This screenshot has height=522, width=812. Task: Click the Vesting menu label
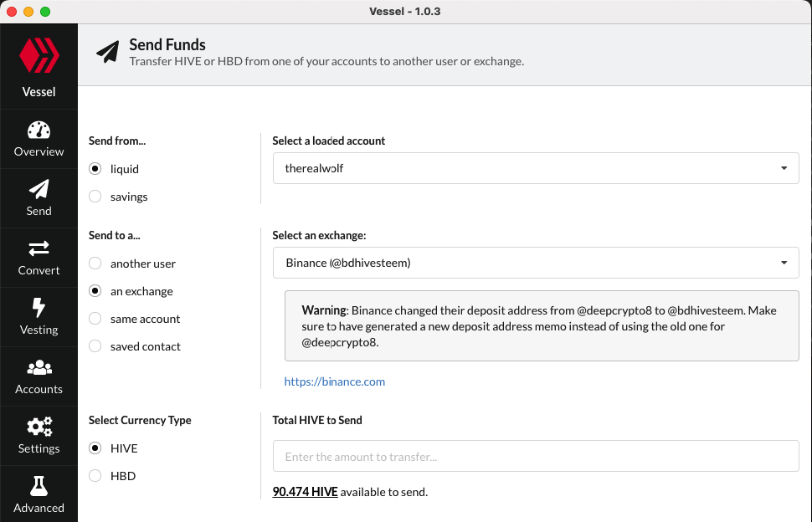click(x=39, y=330)
